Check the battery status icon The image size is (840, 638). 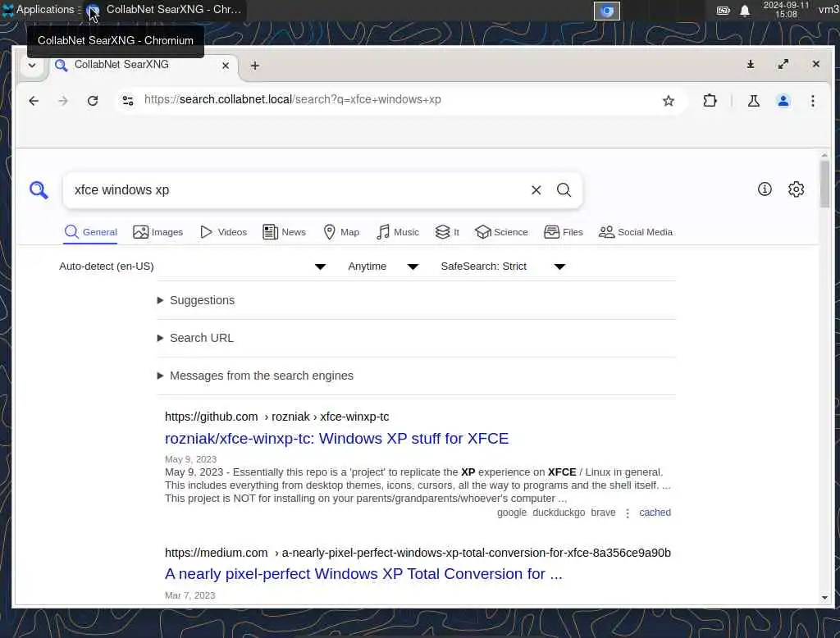click(724, 10)
